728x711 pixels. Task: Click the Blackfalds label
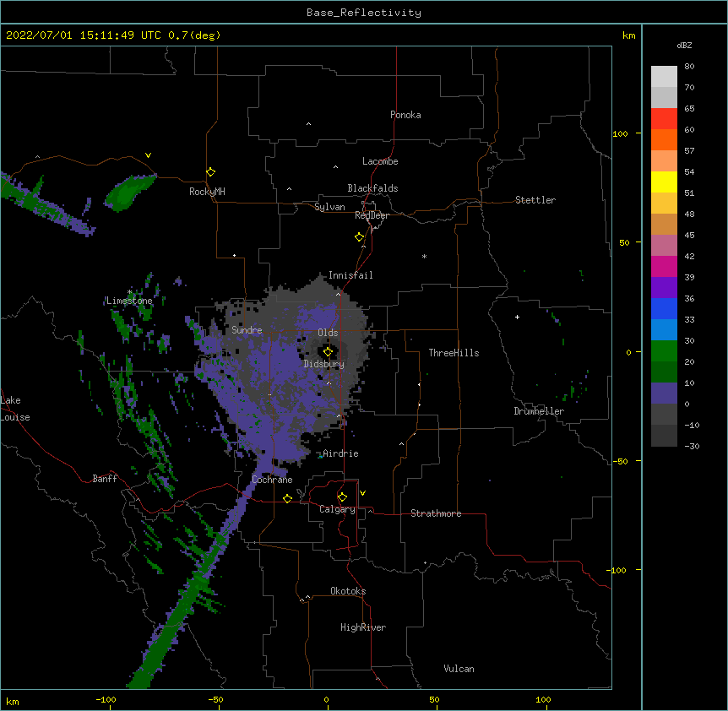372,188
